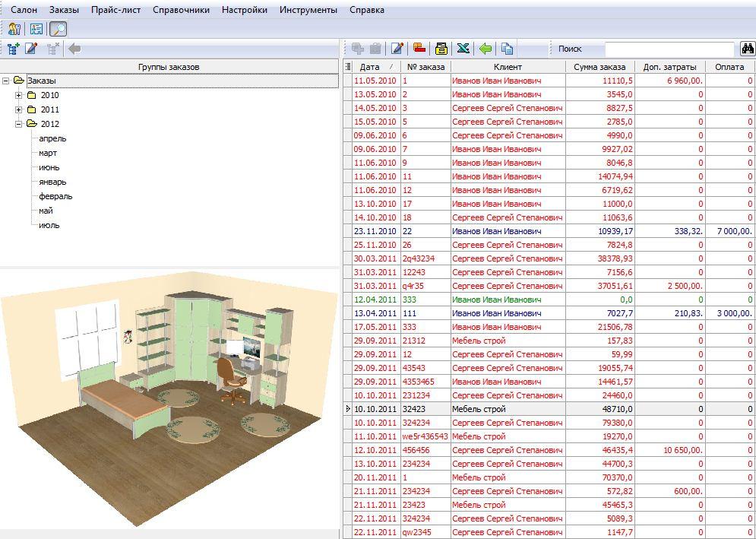Select the февраль group under 2012
The height and width of the screenshot is (539, 756).
(x=55, y=196)
